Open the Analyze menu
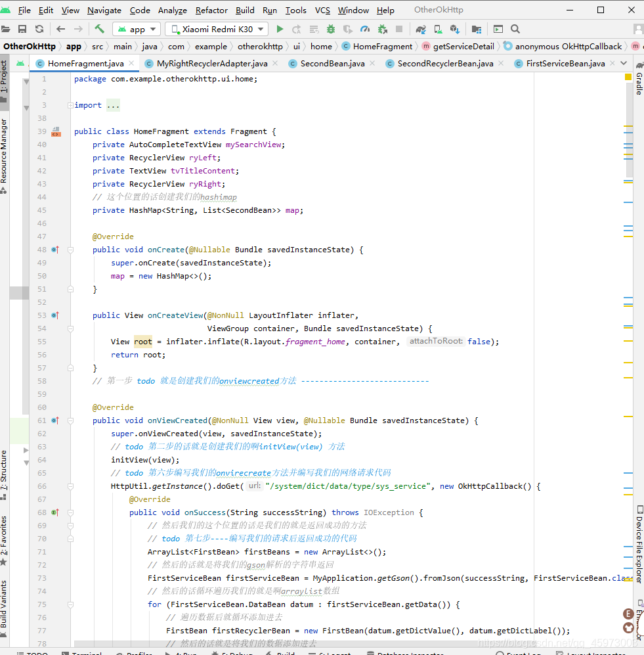The width and height of the screenshot is (644, 655). (173, 10)
